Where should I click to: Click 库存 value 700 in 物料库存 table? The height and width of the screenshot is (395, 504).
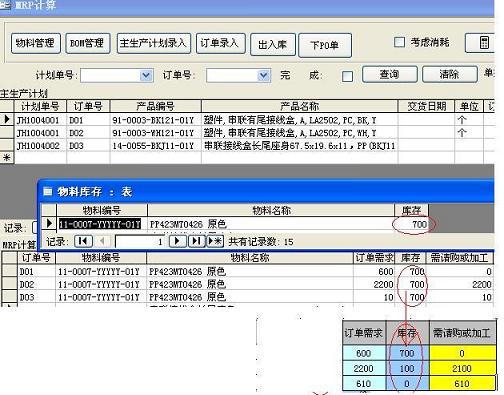pos(411,224)
